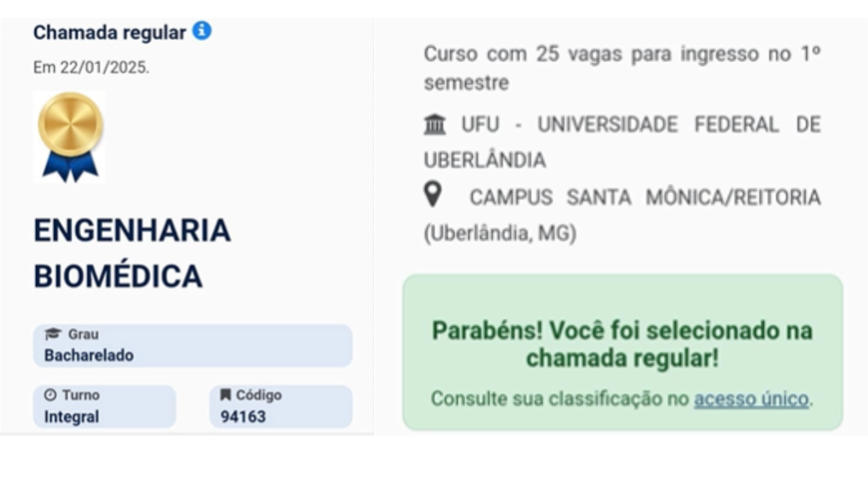This screenshot has height=488, width=868.
Task: Click the date text Em 22/01/2025
Action: pos(91,67)
